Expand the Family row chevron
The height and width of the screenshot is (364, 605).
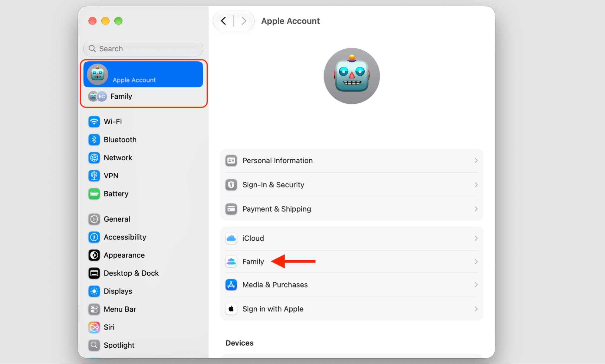(x=476, y=262)
